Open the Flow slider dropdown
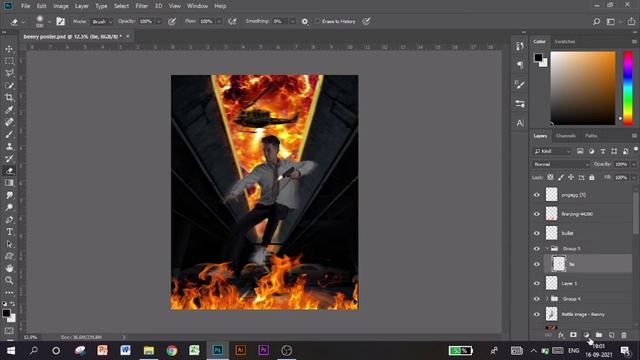This screenshot has height=360, width=640. (x=219, y=22)
